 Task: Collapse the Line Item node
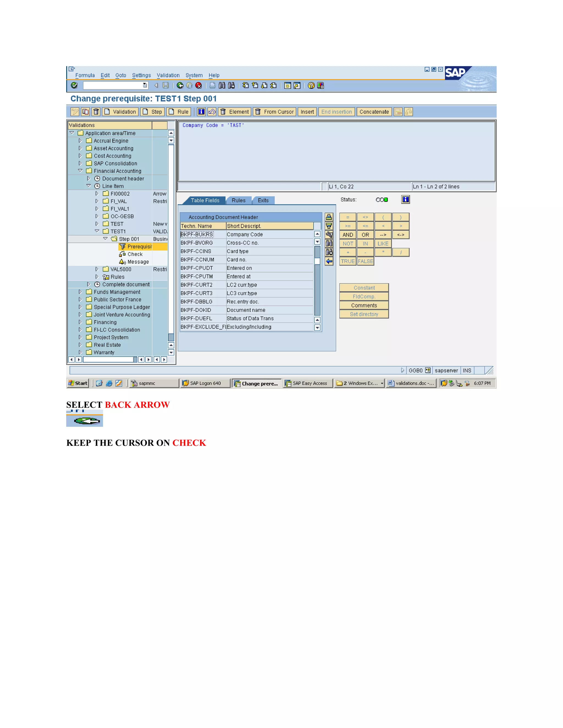pyautogui.click(x=89, y=186)
